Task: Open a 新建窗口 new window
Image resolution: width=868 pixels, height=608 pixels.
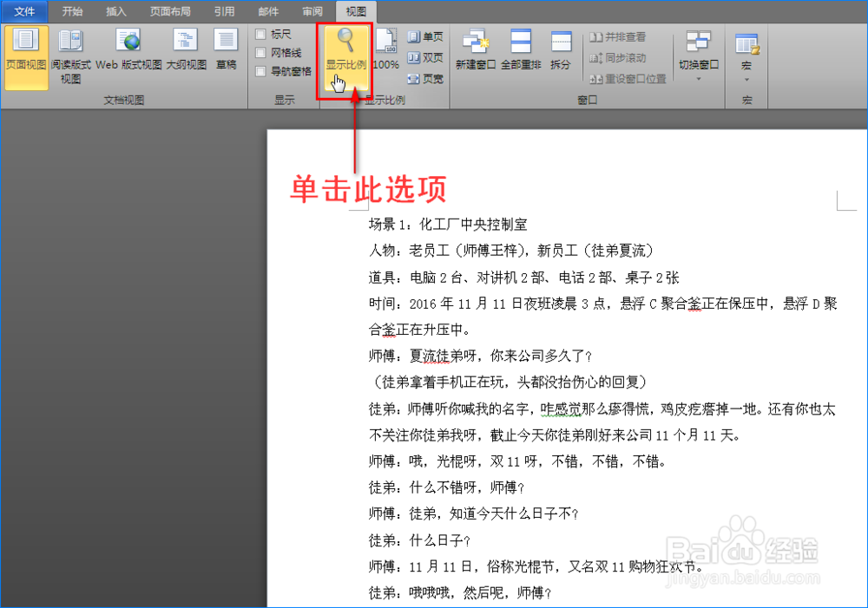Action: pyautogui.click(x=476, y=51)
